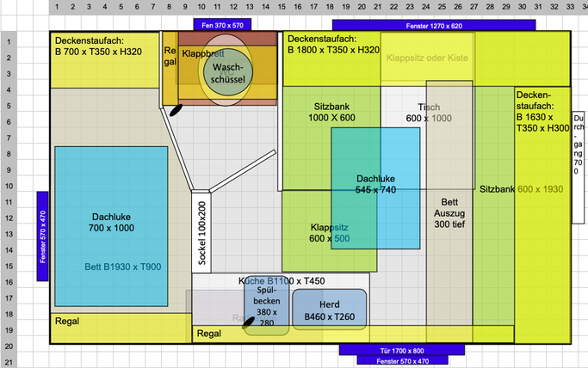Click the faded 'Radkasten' text
This screenshot has width=588, height=368.
click(253, 318)
